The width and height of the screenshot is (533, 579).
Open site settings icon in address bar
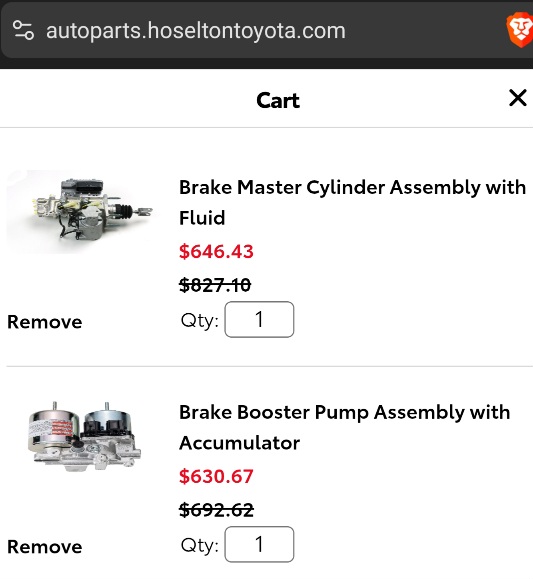(23, 30)
